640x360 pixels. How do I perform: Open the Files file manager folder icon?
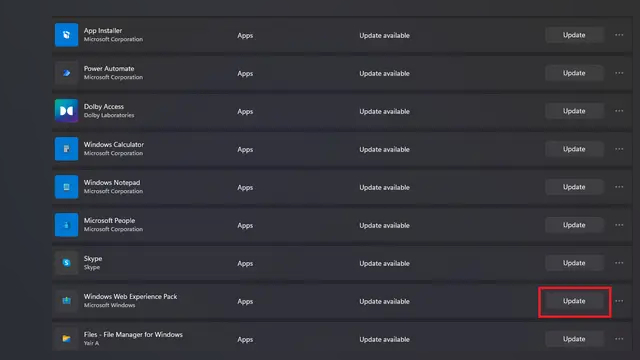pyautogui.click(x=67, y=338)
